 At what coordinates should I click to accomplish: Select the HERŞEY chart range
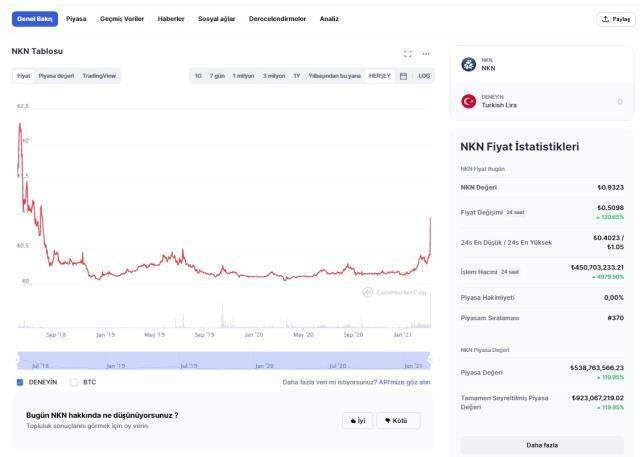point(380,76)
